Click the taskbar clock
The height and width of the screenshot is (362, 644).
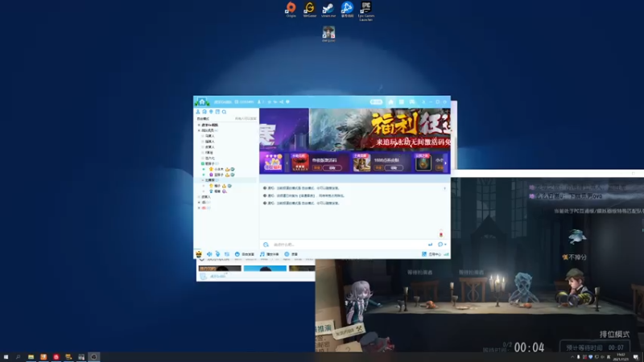(621, 357)
